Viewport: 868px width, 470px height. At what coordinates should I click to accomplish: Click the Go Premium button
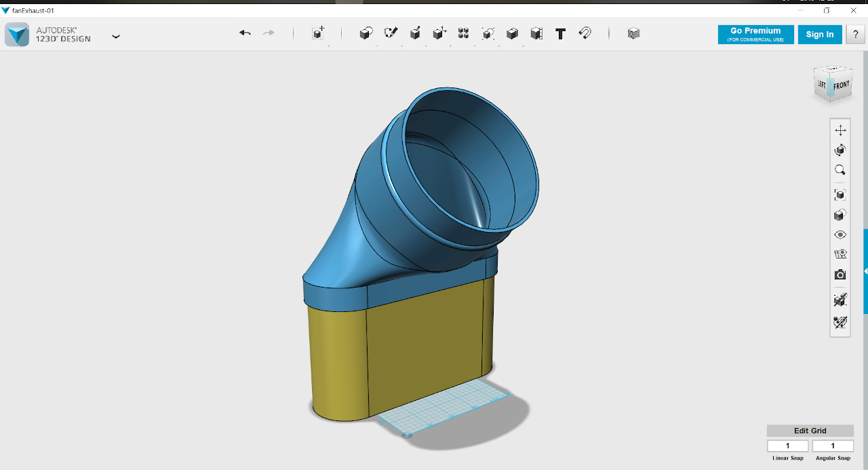point(755,35)
